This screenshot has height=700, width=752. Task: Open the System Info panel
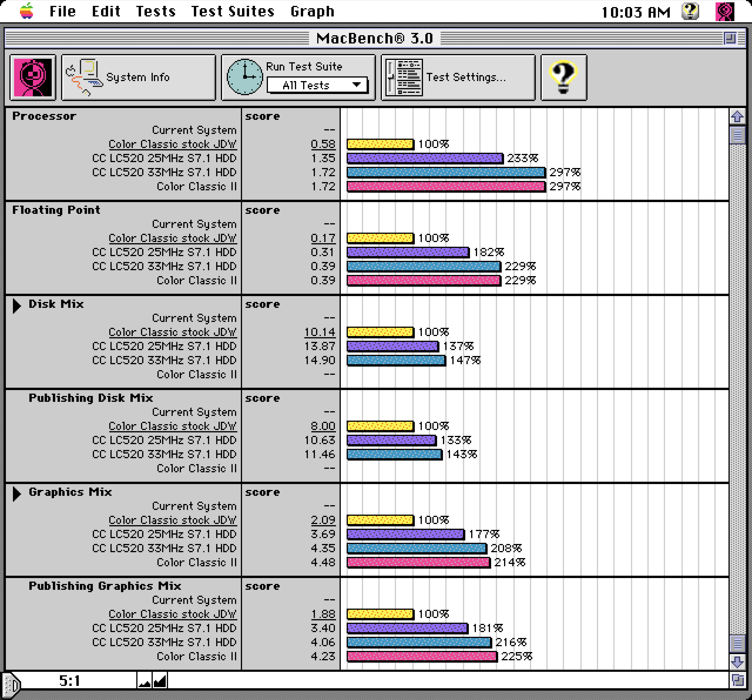[x=138, y=78]
